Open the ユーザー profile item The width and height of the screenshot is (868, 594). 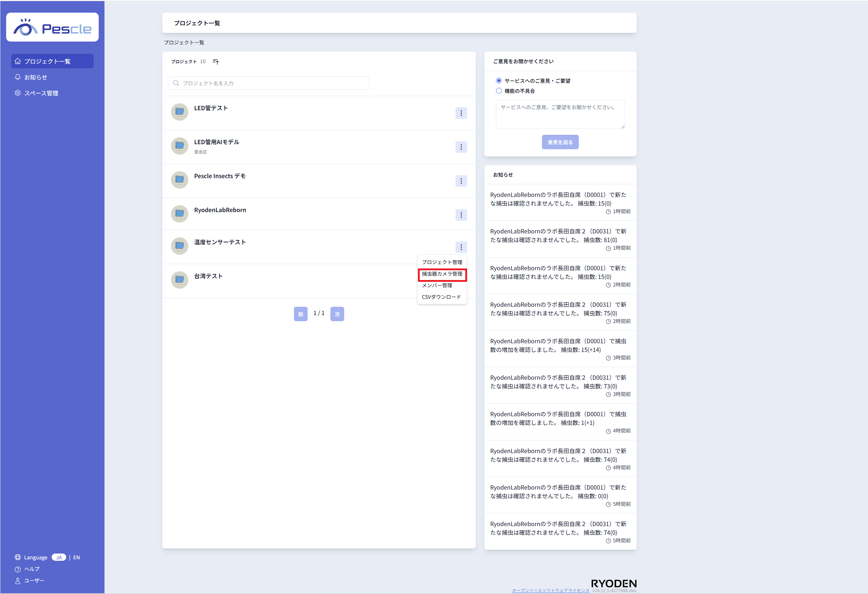(x=18, y=581)
